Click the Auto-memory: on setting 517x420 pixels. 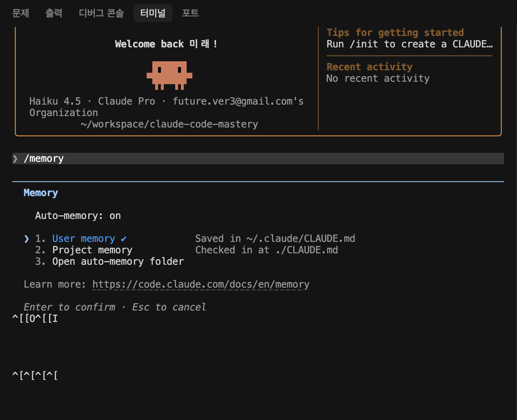(x=78, y=216)
